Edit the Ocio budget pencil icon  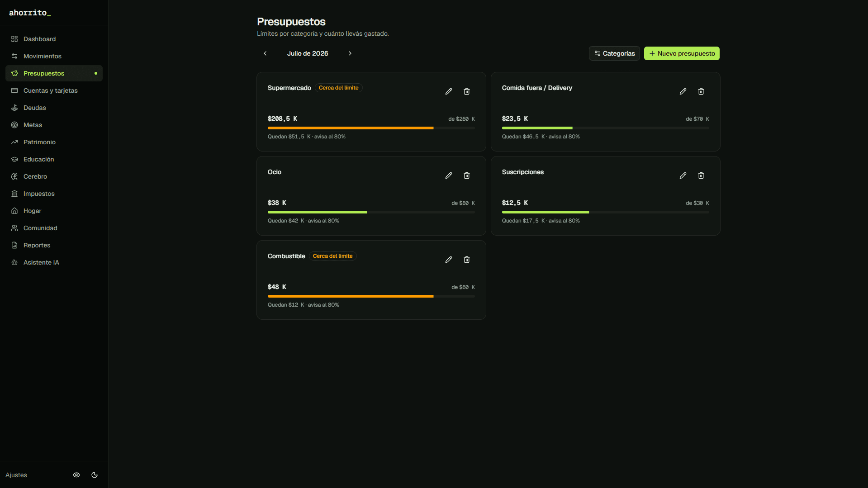click(x=449, y=175)
